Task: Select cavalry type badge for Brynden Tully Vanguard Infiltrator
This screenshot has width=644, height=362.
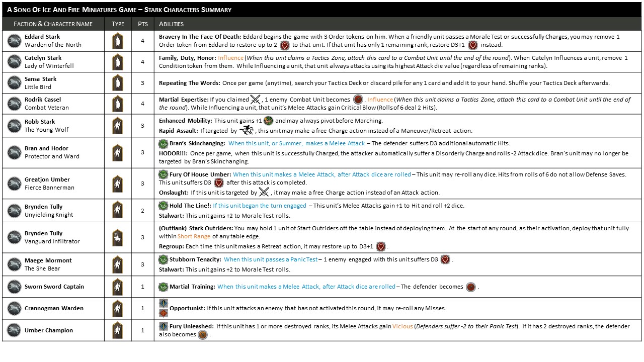Action: [117, 237]
